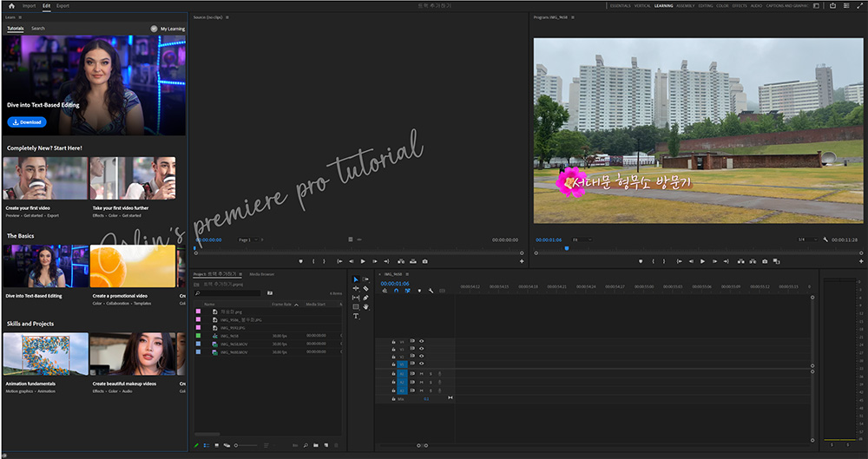868x459 pixels.
Task: Click the Home icon in top bar
Action: click(11, 5)
